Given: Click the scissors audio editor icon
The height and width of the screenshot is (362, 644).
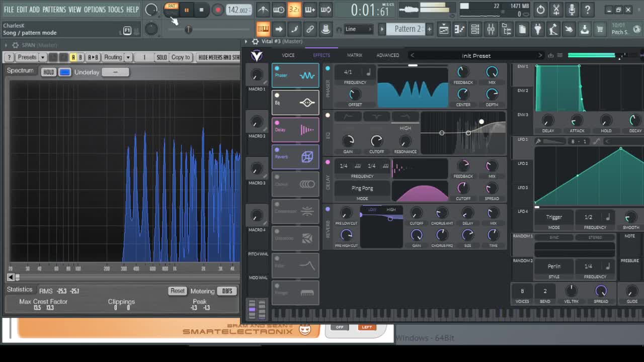Looking at the screenshot, I should 556,10.
